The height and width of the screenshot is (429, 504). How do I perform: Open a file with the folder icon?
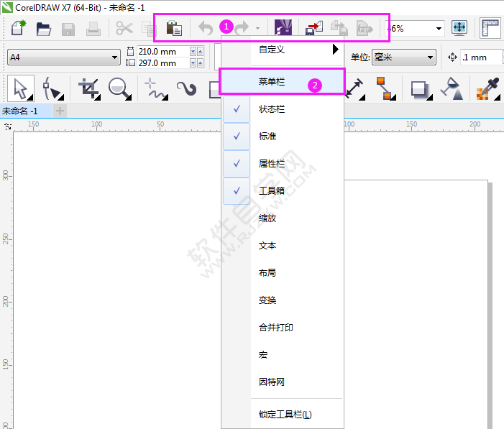pyautogui.click(x=43, y=29)
